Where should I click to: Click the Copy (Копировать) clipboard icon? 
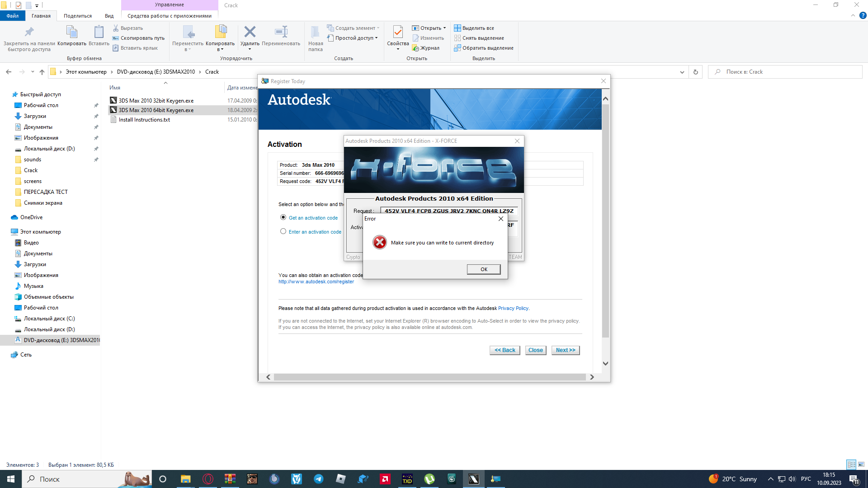point(72,33)
